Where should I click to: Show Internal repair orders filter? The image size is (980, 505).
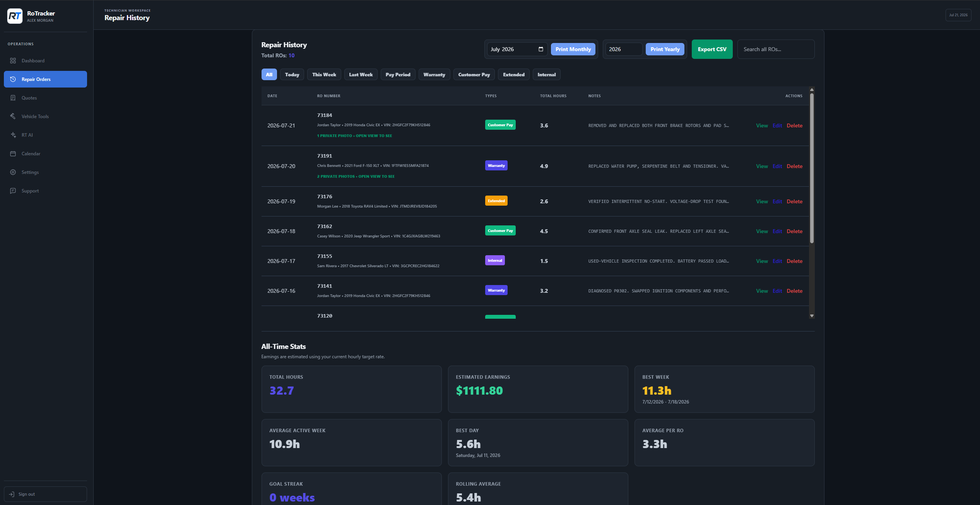(547, 75)
